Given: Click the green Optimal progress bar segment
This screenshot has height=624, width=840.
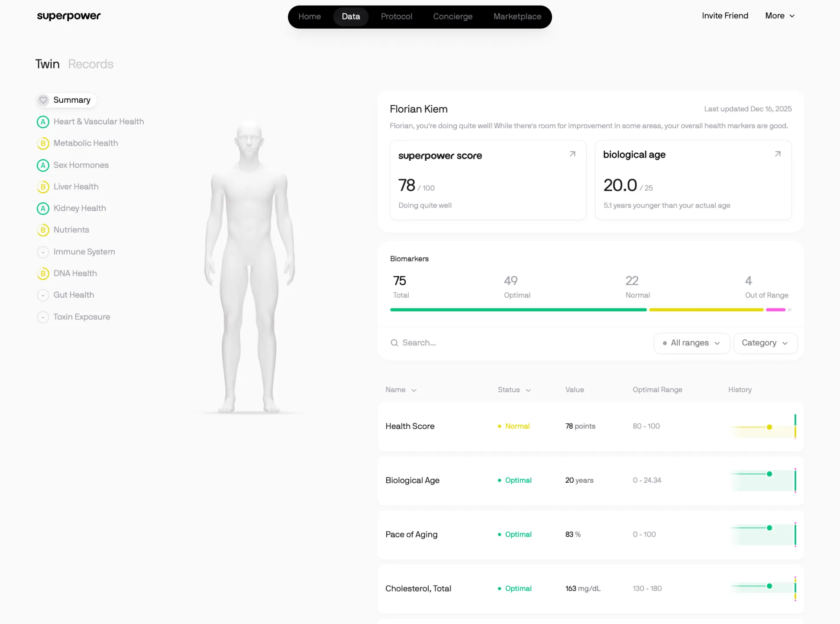Looking at the screenshot, I should [x=518, y=310].
